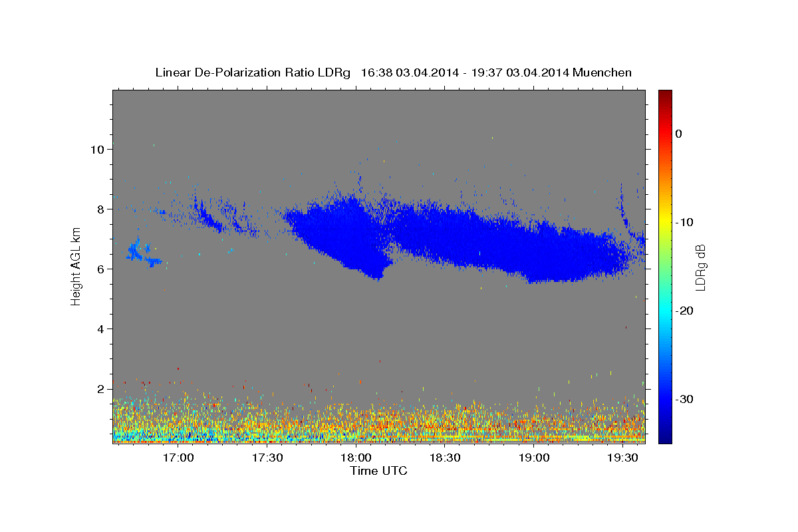
Task: Click the height axis label '4'
Action: pyautogui.click(x=100, y=329)
